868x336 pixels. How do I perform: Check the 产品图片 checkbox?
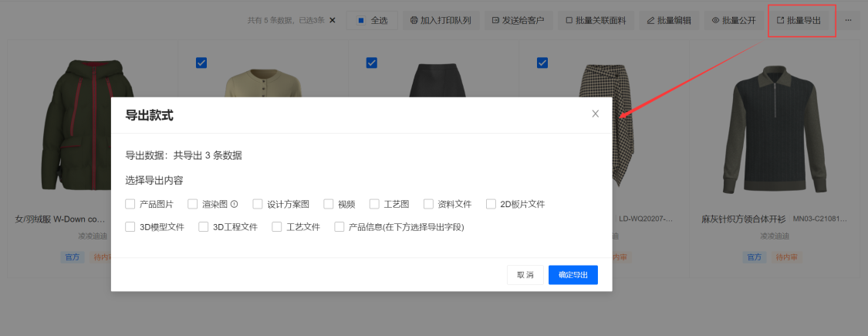point(130,205)
